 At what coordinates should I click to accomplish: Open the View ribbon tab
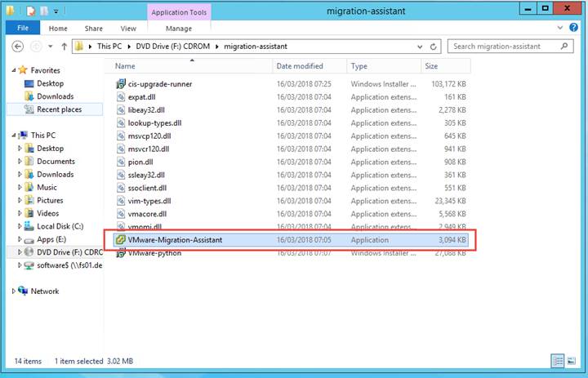click(x=128, y=29)
